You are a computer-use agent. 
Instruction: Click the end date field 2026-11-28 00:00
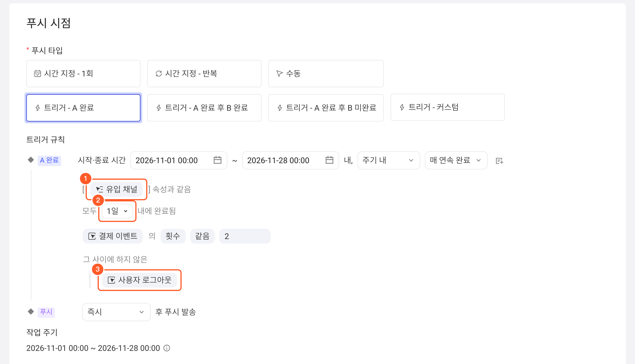(291, 160)
